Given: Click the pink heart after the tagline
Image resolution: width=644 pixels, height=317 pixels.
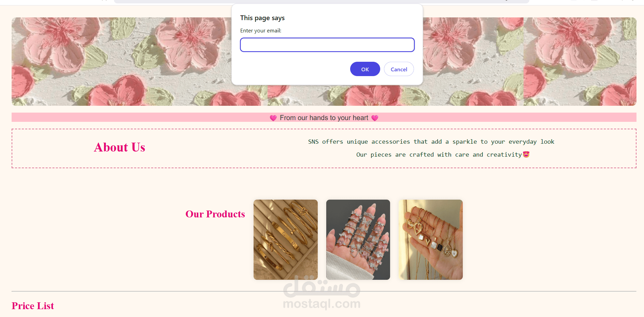Looking at the screenshot, I should 375,118.
